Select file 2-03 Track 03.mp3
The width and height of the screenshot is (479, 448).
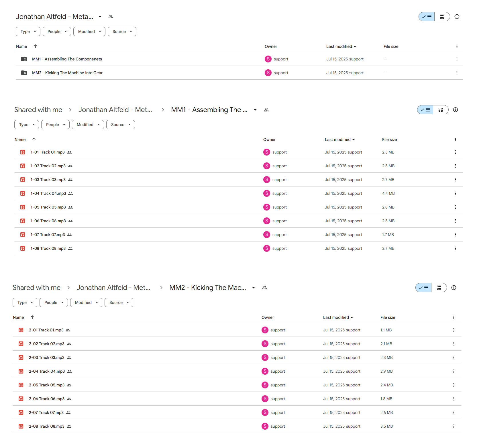tap(237, 357)
